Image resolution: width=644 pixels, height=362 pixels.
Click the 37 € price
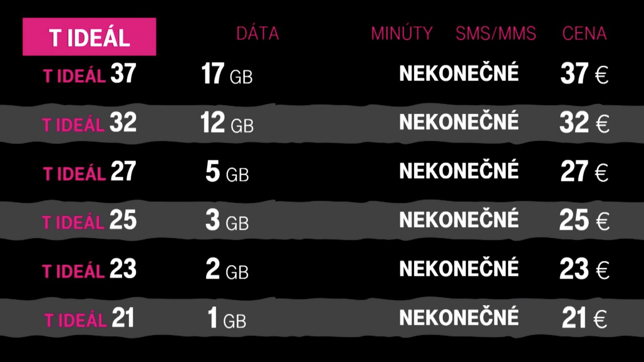[x=584, y=74]
